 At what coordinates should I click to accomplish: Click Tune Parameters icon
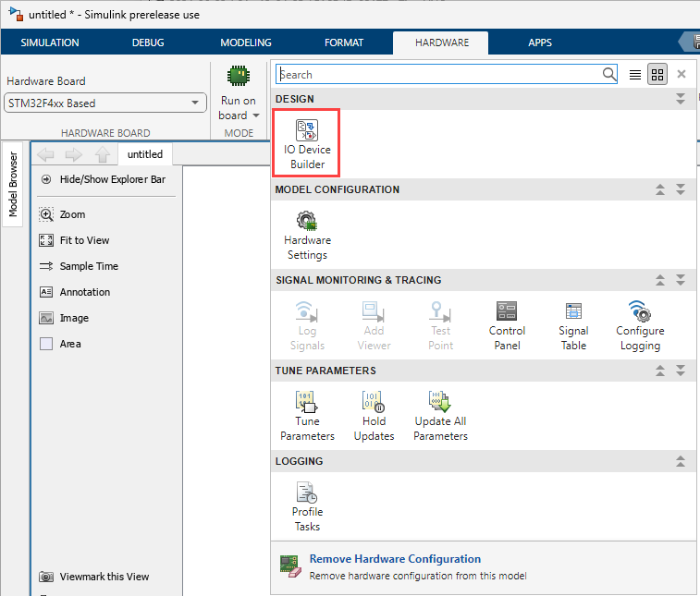tap(307, 415)
